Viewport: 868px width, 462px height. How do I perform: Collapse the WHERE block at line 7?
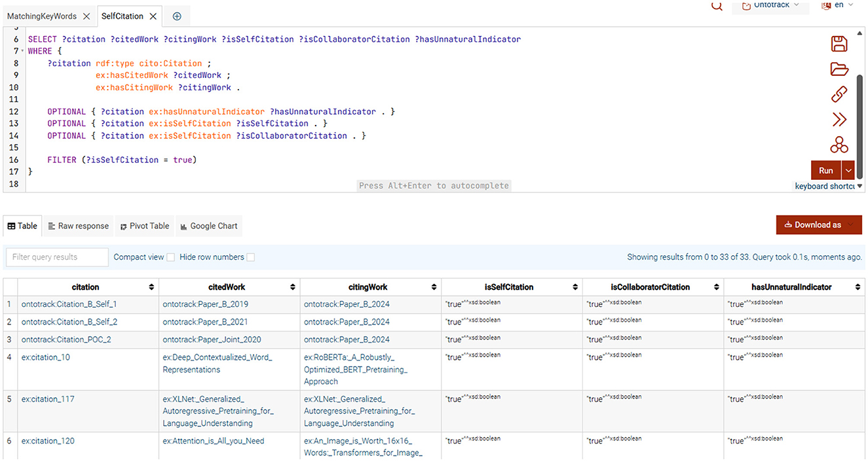[x=24, y=51]
